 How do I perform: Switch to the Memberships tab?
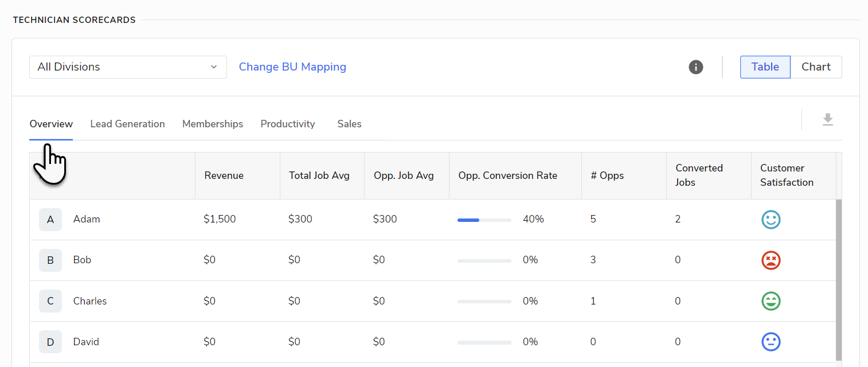pos(213,124)
